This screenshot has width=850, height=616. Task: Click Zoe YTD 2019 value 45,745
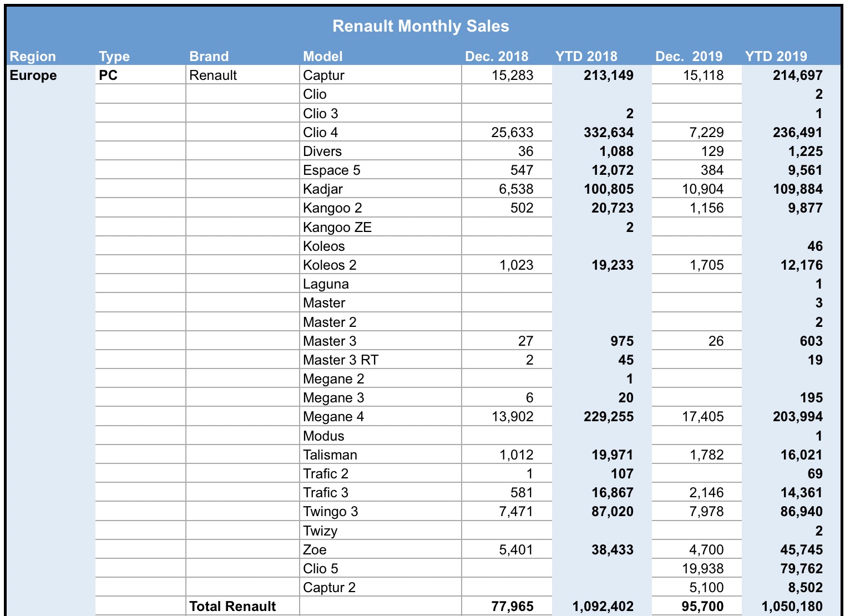click(801, 549)
